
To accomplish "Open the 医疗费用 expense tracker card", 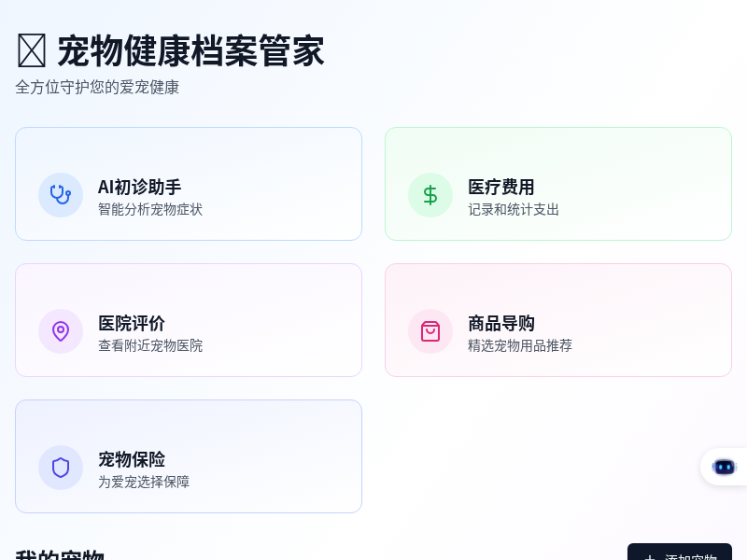I will pos(558,183).
